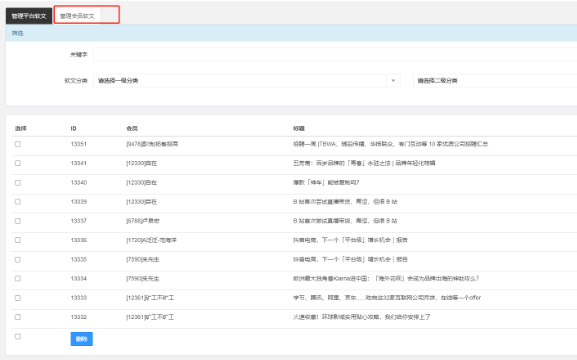Toggle the select-all checkbox beside 删除 button

[18, 336]
